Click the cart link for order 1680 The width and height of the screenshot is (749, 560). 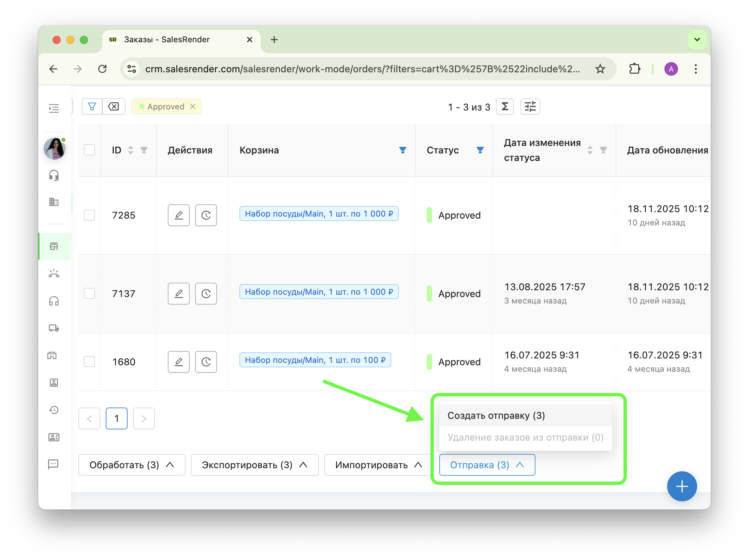[315, 360]
